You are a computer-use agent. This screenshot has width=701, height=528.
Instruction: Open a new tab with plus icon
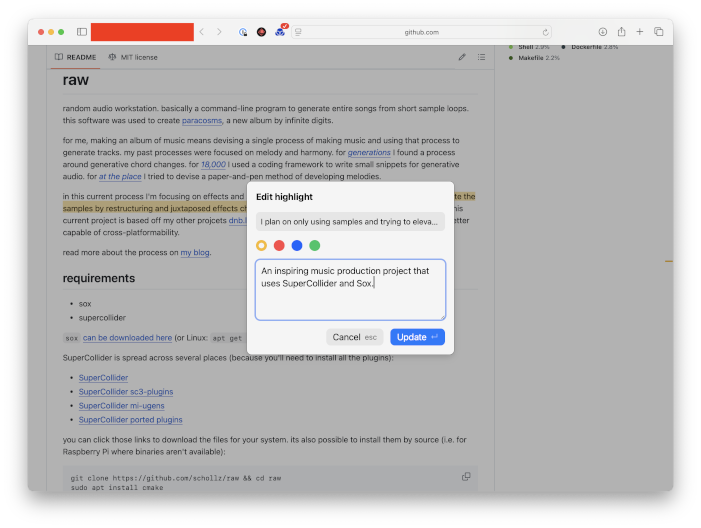click(640, 32)
